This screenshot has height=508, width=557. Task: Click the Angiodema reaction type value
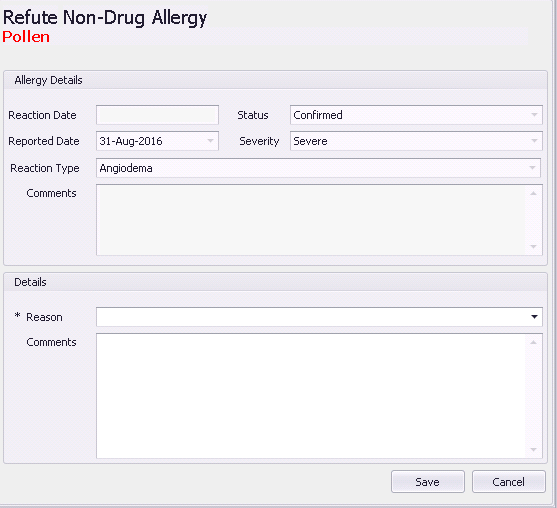(x=126, y=168)
